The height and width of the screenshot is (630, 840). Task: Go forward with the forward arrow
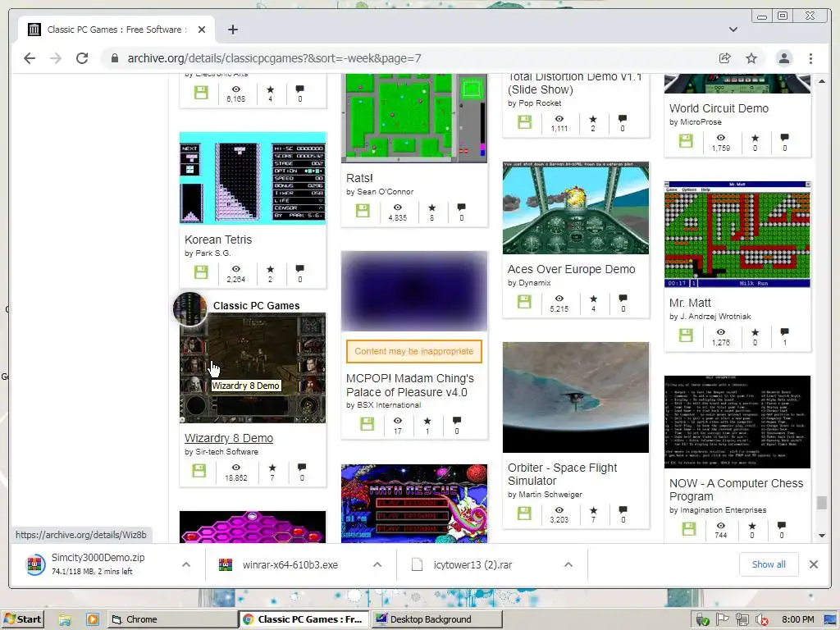click(56, 58)
